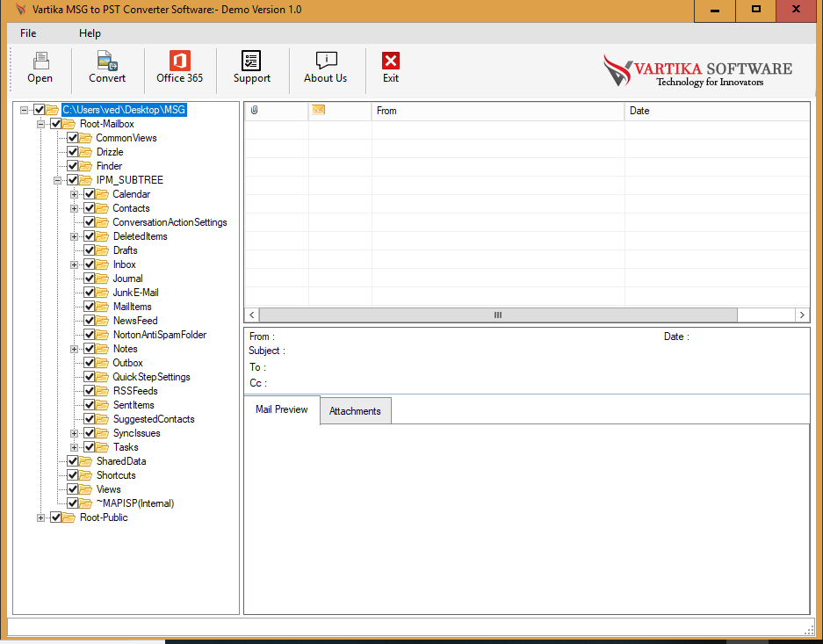Uncheck the ConversationActionSettings checkbox
This screenshot has height=644, width=823.
pos(90,222)
